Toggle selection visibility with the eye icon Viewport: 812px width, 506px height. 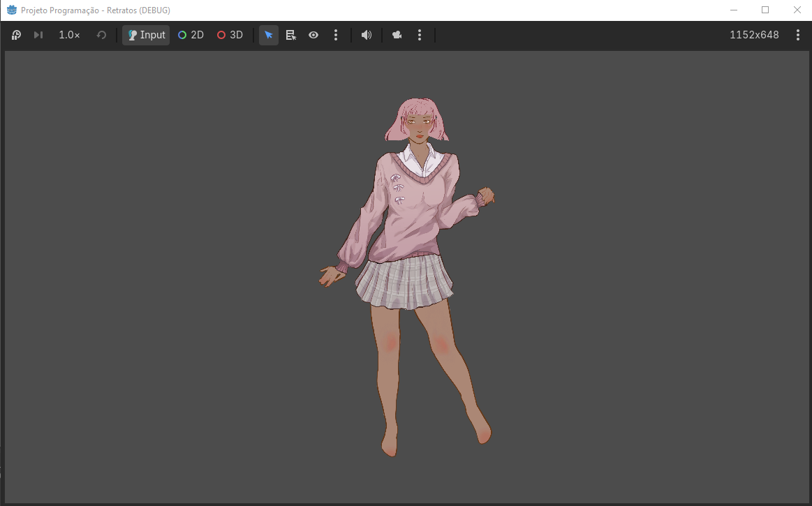(x=313, y=35)
